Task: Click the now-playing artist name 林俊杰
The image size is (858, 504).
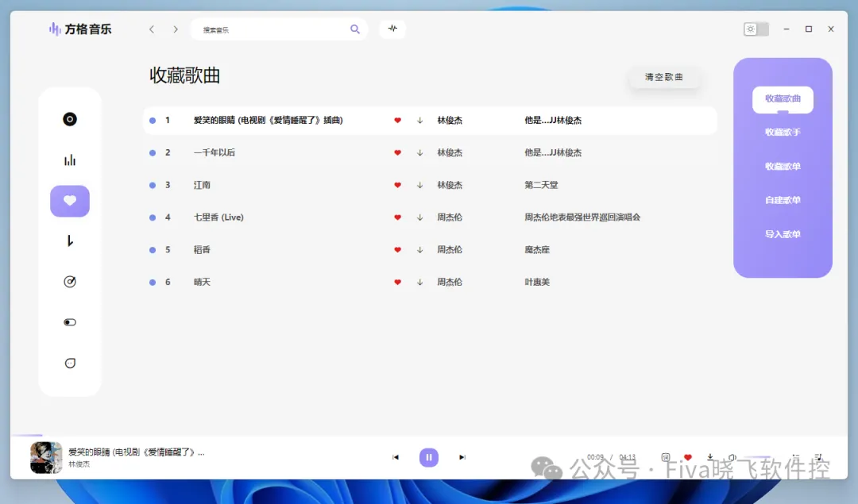Action: pos(79,464)
